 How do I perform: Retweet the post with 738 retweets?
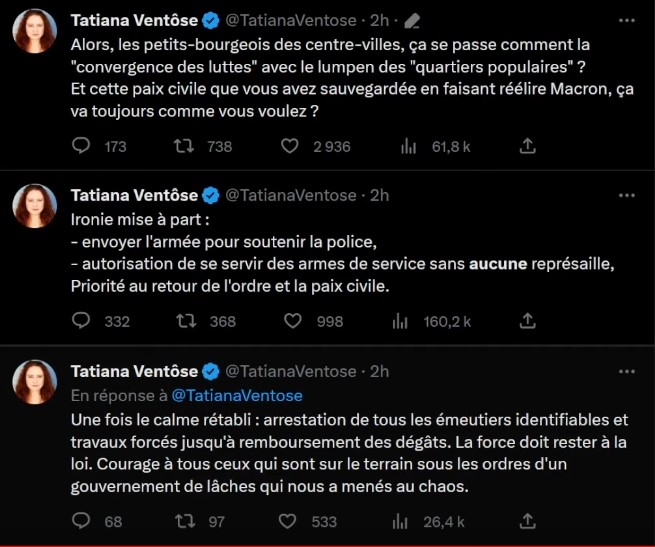[185, 146]
